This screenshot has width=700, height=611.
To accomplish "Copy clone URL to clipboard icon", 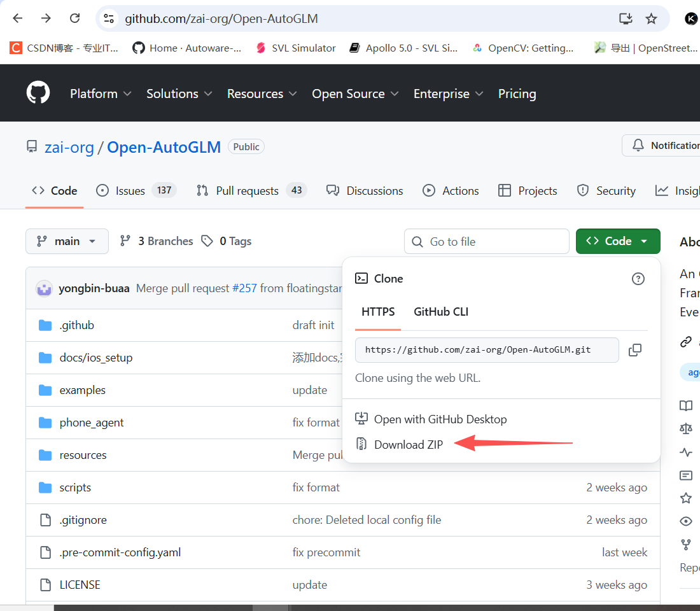I will 635,349.
